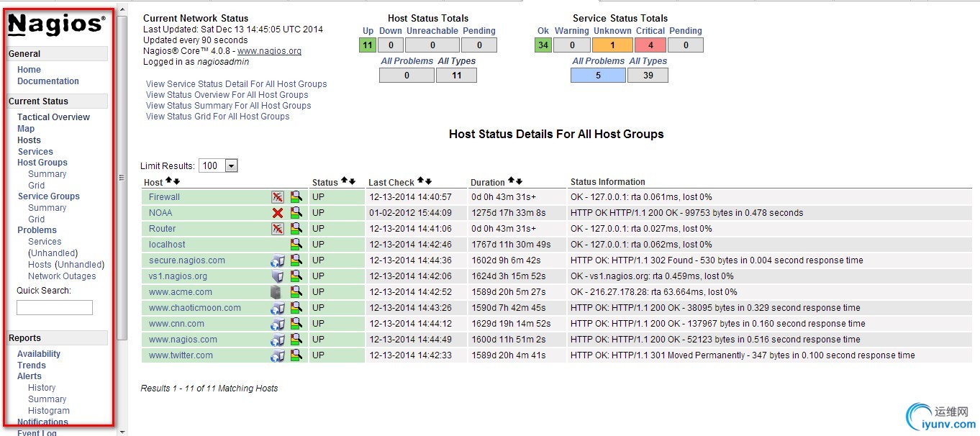Viewport: 980px width, 436px height.
Task: Select Problems in the sidebar
Action: coord(37,230)
